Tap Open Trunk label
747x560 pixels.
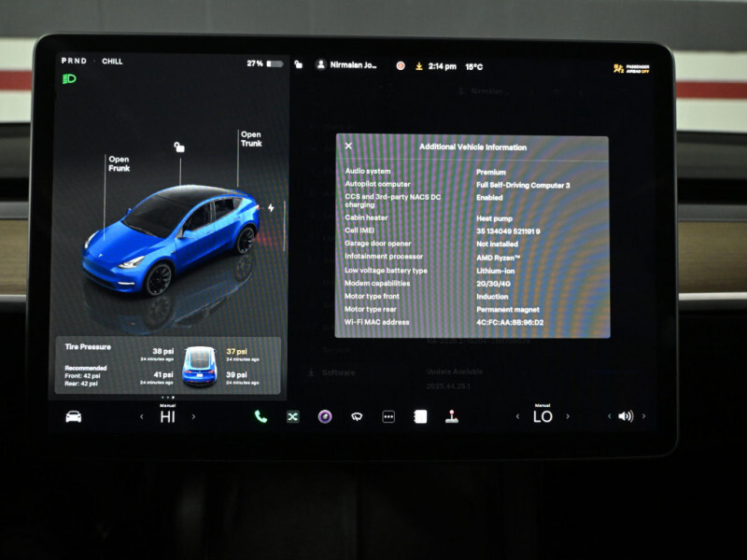click(251, 139)
